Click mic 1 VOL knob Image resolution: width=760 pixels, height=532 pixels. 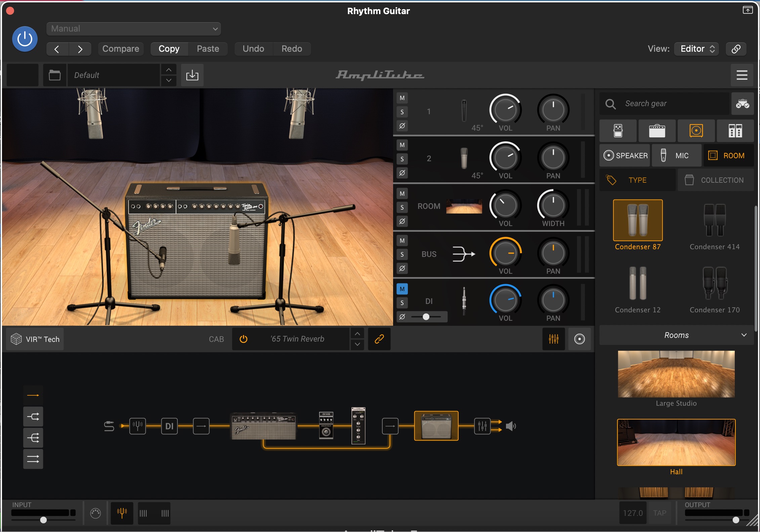(505, 110)
